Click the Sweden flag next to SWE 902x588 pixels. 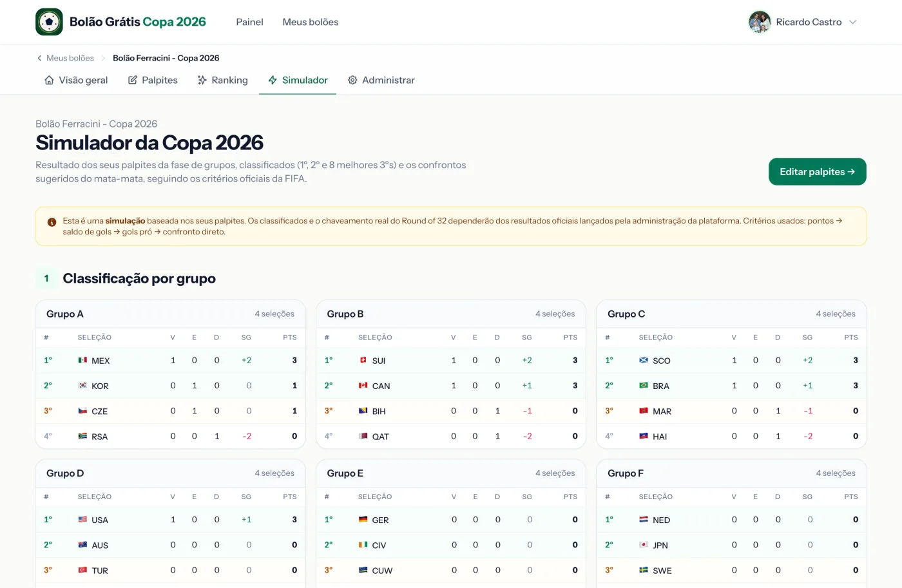pos(644,570)
